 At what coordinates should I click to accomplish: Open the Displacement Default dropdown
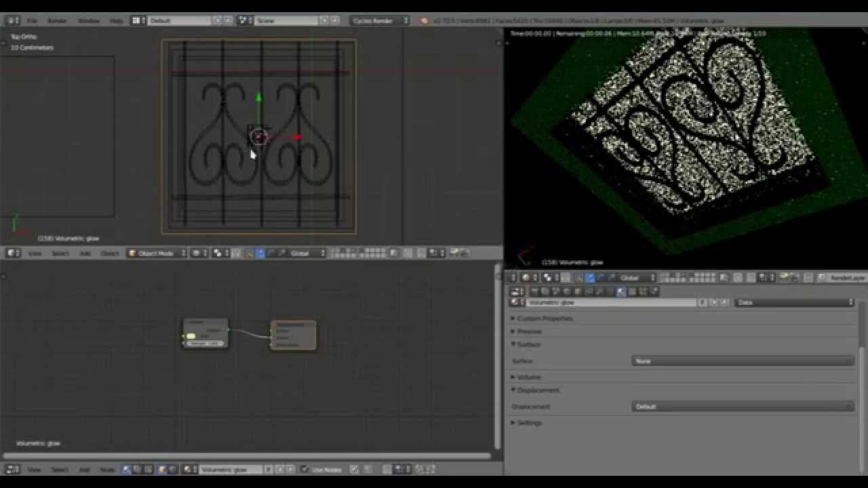(743, 407)
